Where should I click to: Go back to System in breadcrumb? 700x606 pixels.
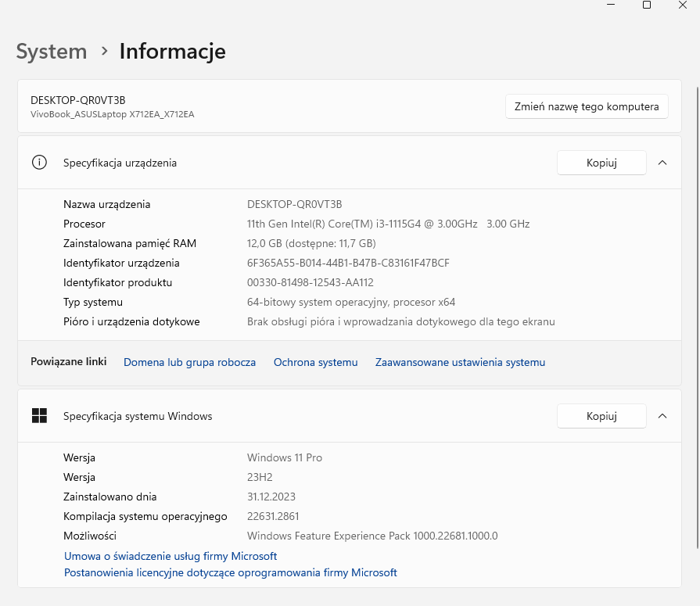coord(52,52)
